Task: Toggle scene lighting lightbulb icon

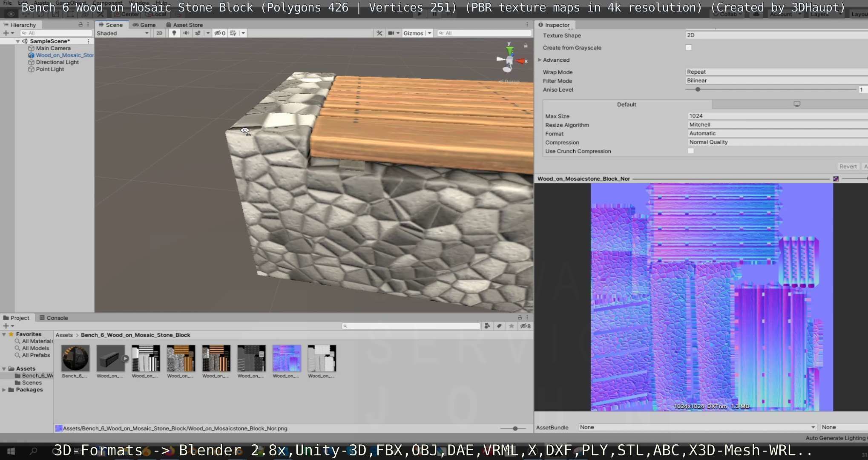Action: tap(174, 33)
